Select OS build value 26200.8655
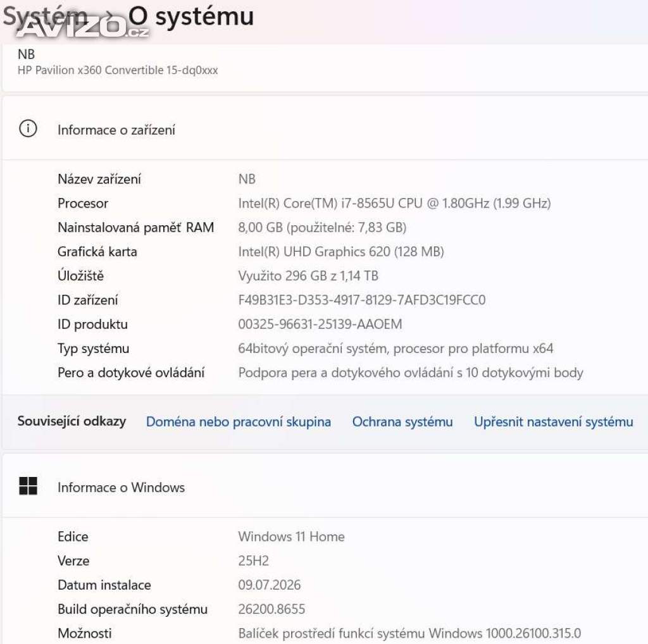Viewport: 648px width, 644px height. pos(272,609)
